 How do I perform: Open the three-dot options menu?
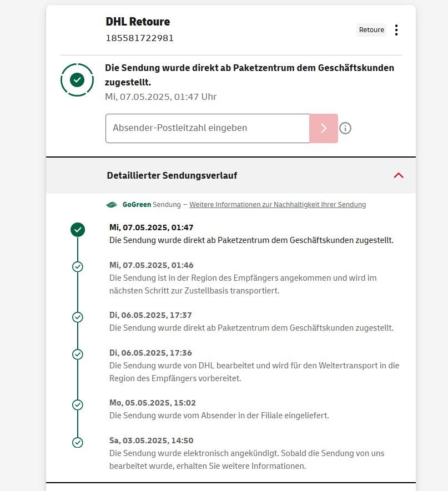point(396,30)
